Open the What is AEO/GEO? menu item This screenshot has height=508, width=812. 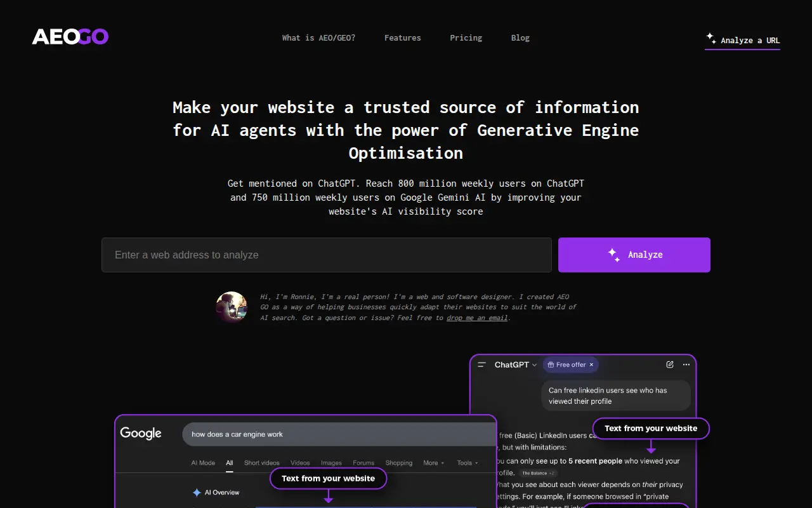318,37
